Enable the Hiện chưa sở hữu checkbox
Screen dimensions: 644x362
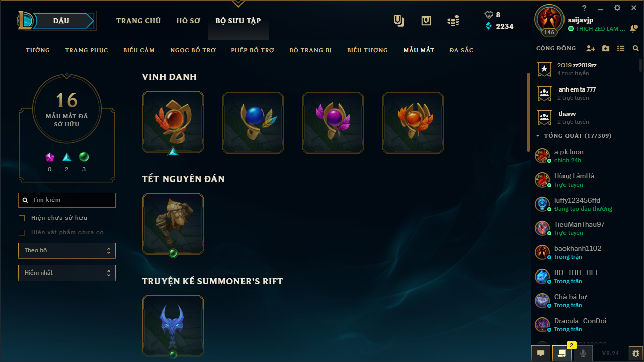point(22,218)
